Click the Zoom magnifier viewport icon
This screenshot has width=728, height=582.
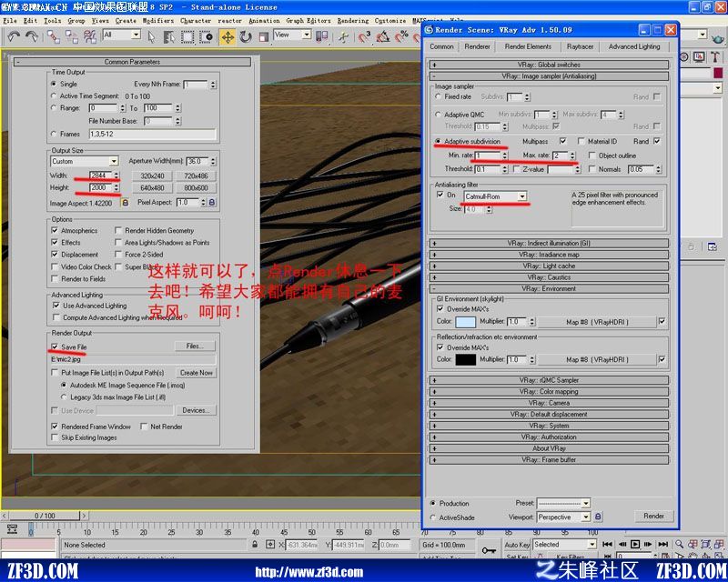[x=679, y=544]
